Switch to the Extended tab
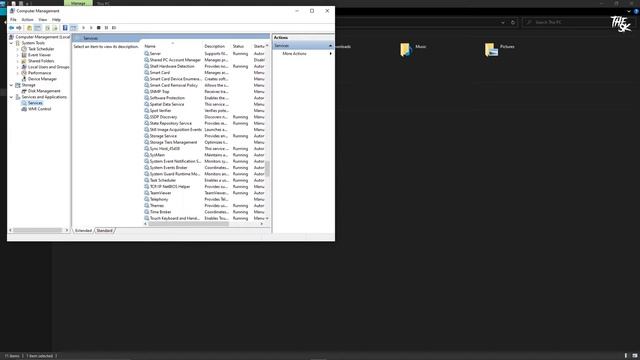Screen dimensions: 640x360 click(x=83, y=231)
